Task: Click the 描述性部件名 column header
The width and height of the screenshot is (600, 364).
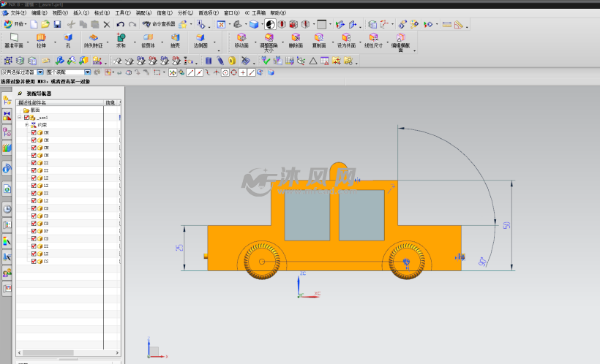Action: click(x=60, y=102)
